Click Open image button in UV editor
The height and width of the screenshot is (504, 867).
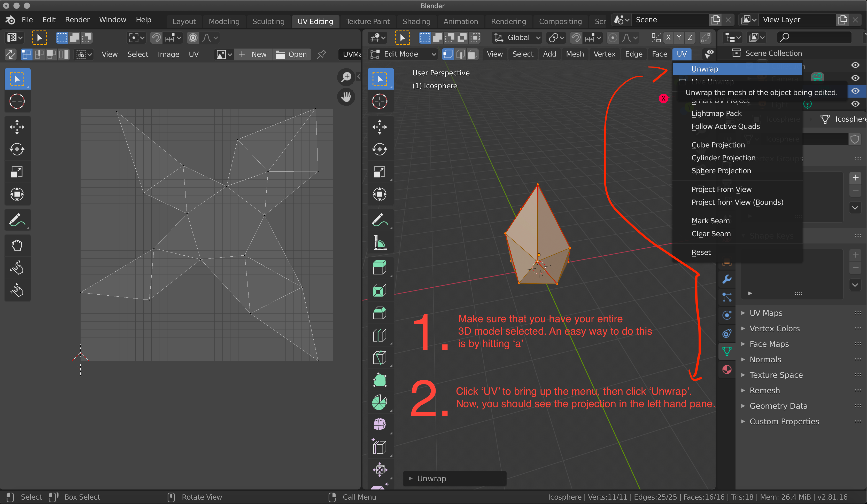tap(292, 54)
